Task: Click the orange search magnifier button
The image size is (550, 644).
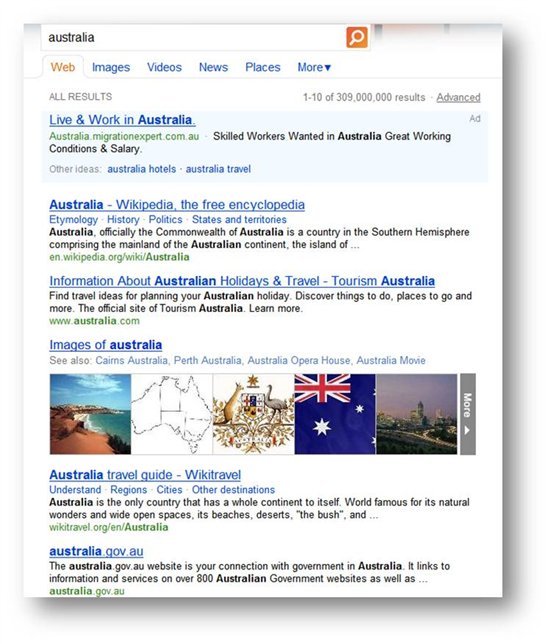Action: click(357, 37)
